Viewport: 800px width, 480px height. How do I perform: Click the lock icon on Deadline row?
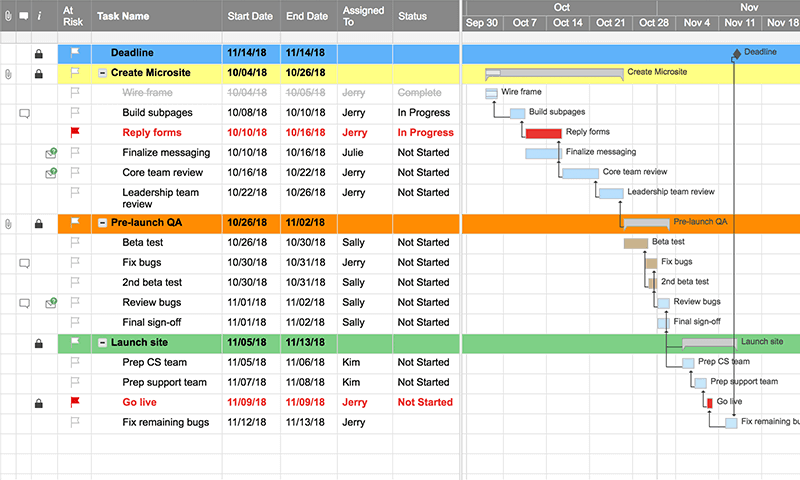(38, 53)
